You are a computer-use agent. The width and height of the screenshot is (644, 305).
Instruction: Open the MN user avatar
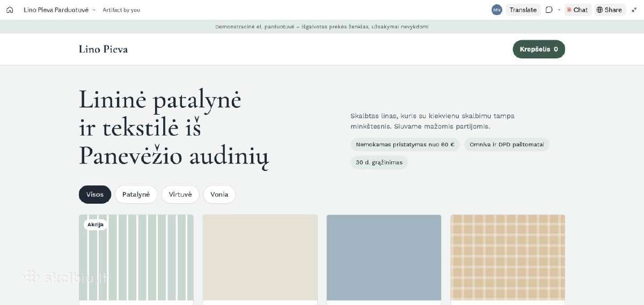[x=496, y=10]
